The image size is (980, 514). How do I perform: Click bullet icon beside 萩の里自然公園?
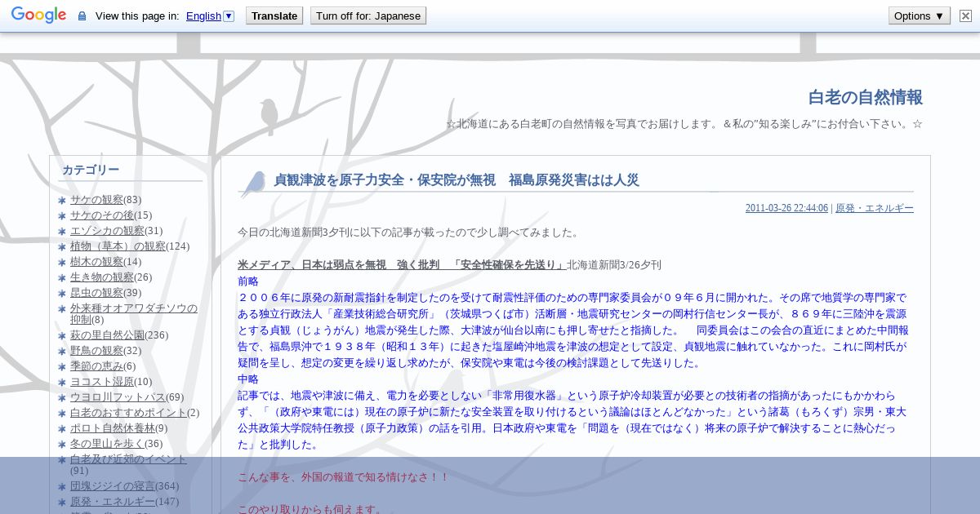tap(63, 336)
